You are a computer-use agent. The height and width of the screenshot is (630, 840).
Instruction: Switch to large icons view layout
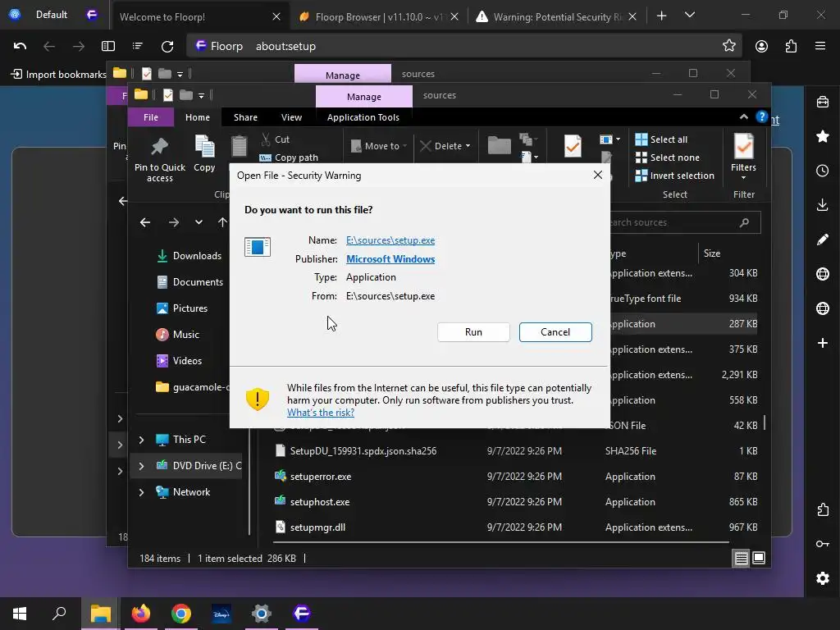coord(759,558)
